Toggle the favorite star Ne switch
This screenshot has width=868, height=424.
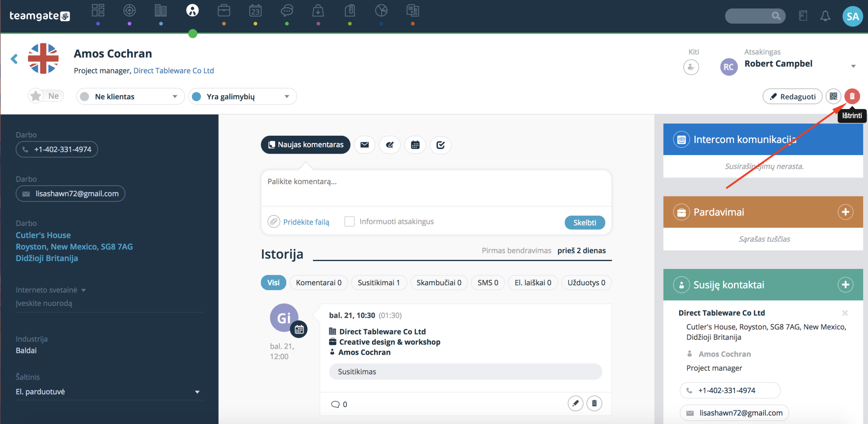(45, 96)
